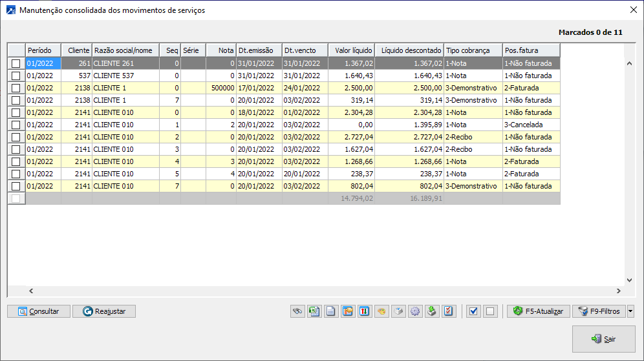Click the red and blue sort arrows icon
This screenshot has width=644, height=361.
(365, 311)
